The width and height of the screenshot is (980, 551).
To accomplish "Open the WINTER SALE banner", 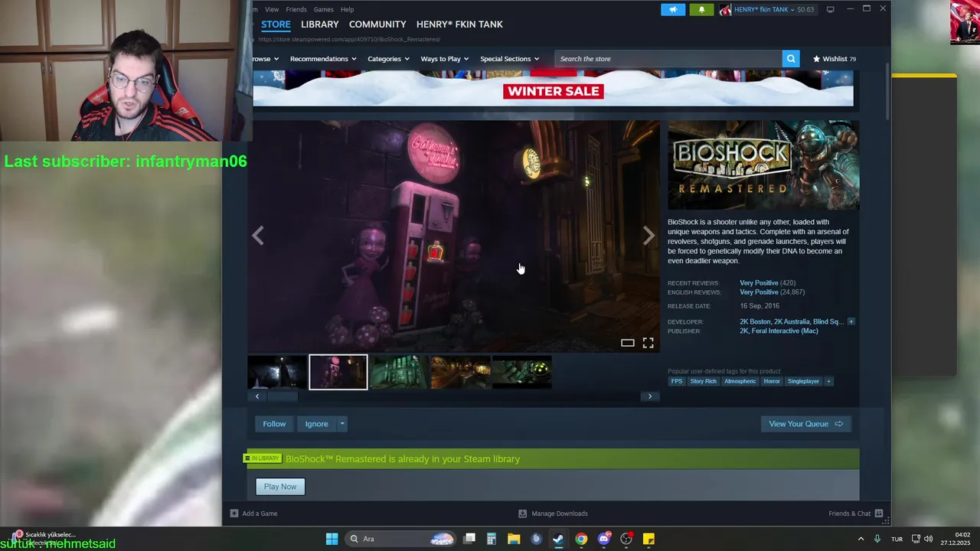I will pos(553,88).
